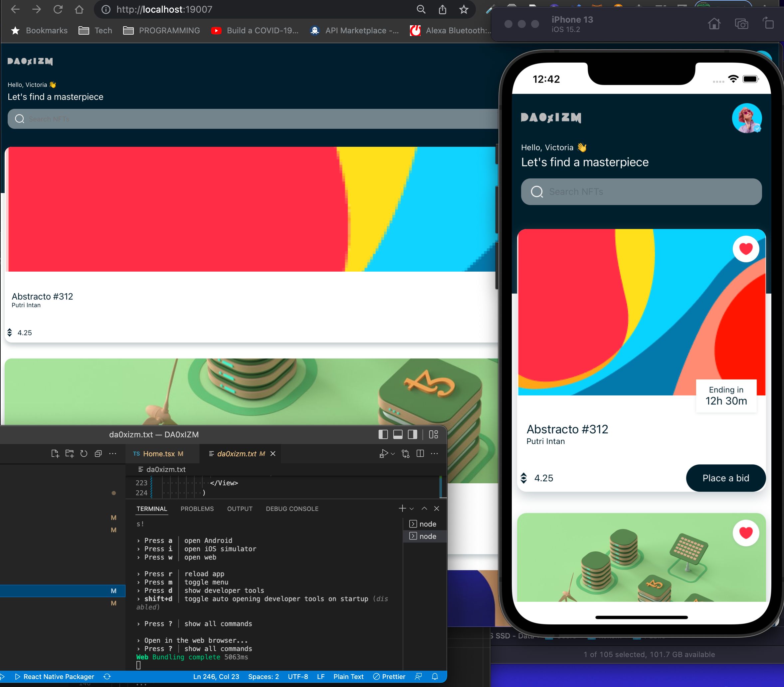Click the OUTPUT tab in VS Code panel

click(239, 509)
